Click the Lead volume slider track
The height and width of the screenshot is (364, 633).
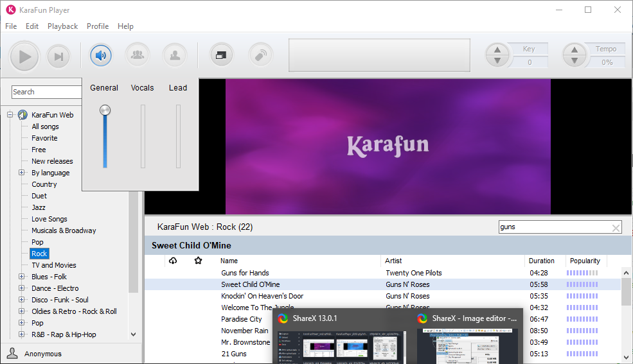(178, 136)
